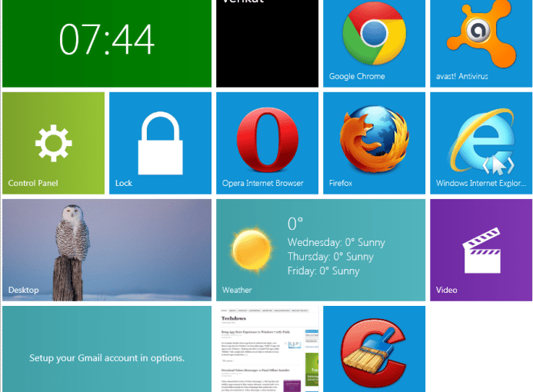Click the sun icon in Weather tile
This screenshot has width=533, height=392.
pyautogui.click(x=252, y=250)
